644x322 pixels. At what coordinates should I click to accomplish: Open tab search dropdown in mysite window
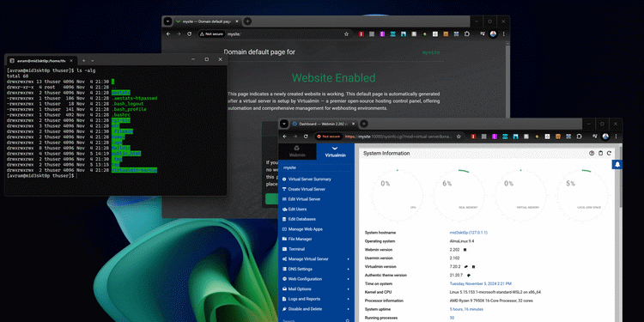point(167,21)
